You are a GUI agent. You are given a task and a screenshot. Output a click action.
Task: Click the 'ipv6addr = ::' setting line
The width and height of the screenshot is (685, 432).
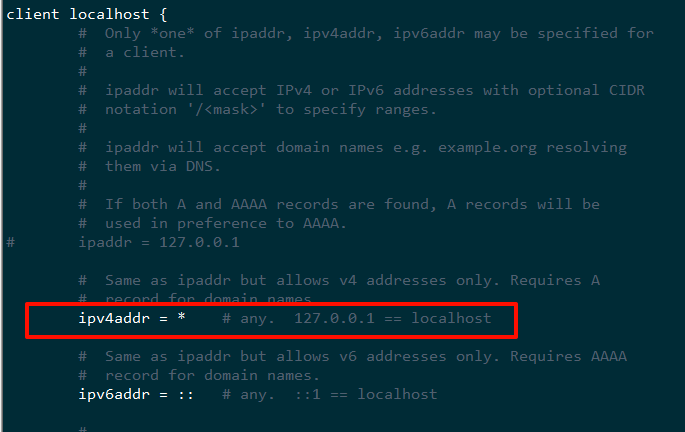click(x=136, y=394)
